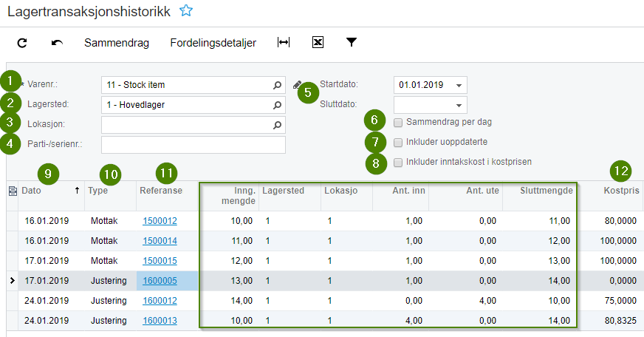
Task: Click the Ant. inn column header
Action: (x=401, y=196)
